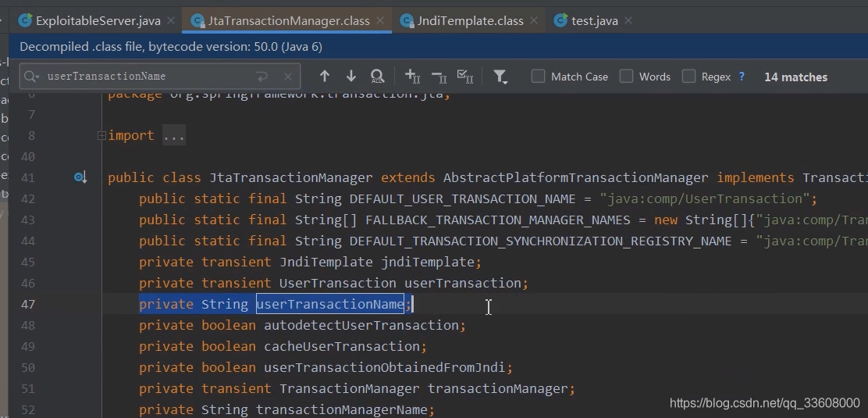Click the userTransaction field on line 46
This screenshot has height=418, width=868.
(x=462, y=284)
